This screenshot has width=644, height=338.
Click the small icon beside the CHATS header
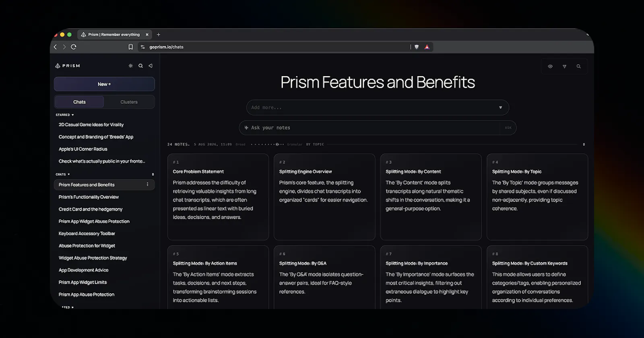(153, 174)
